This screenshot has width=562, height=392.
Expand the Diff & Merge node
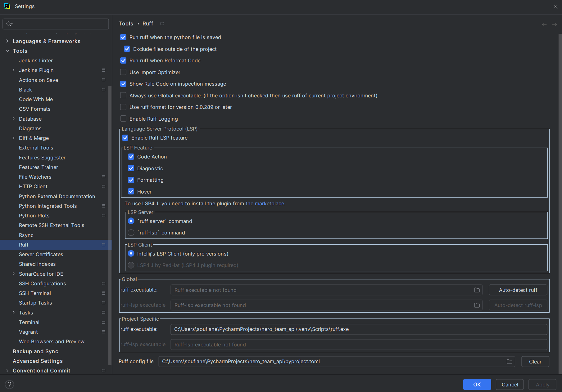point(13,138)
